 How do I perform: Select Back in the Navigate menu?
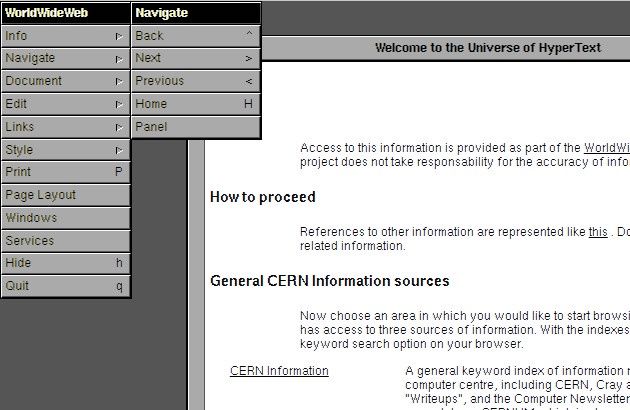coord(196,36)
